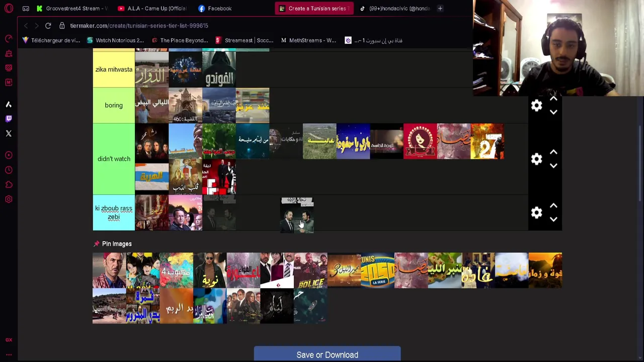
Task: Reload the tiermaker page
Action: 48,26
